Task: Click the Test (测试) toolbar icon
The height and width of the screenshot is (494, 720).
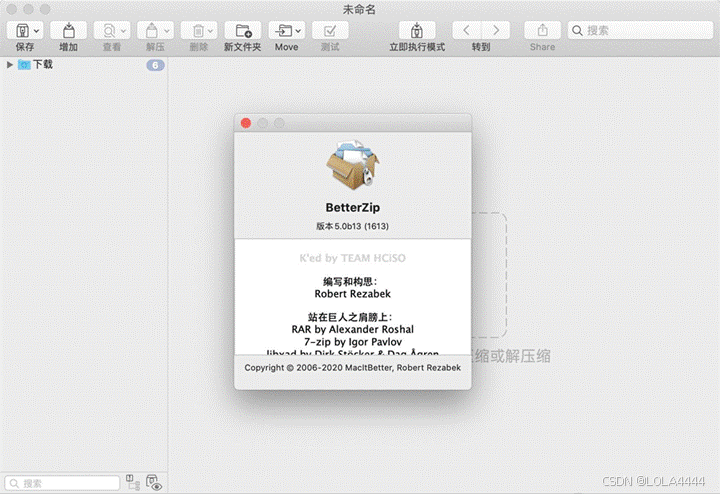Action: (x=330, y=31)
